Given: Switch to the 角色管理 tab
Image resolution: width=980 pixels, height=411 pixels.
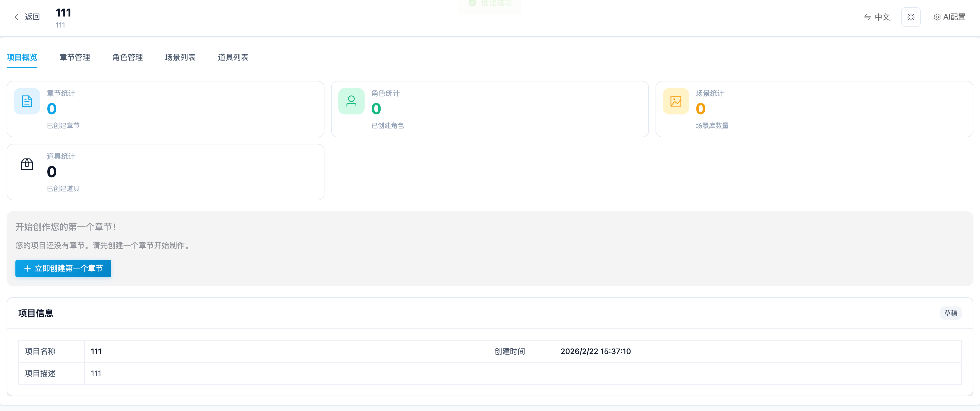Looking at the screenshot, I should click(x=127, y=57).
